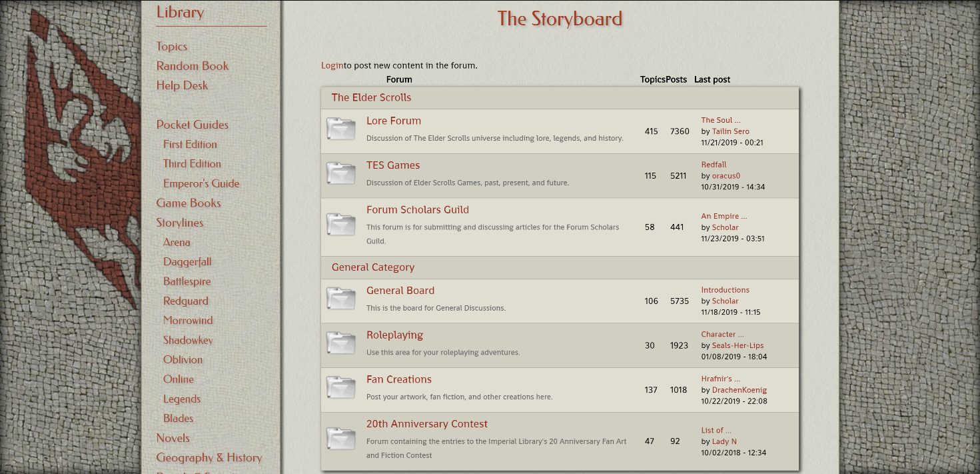
Task: Go to Help Desk in the sidebar
Action: [182, 85]
